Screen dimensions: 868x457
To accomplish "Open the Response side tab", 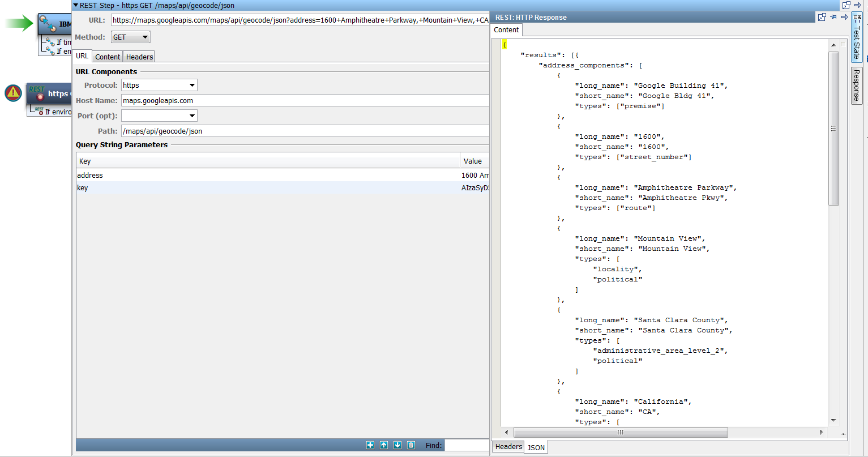I will click(x=857, y=86).
